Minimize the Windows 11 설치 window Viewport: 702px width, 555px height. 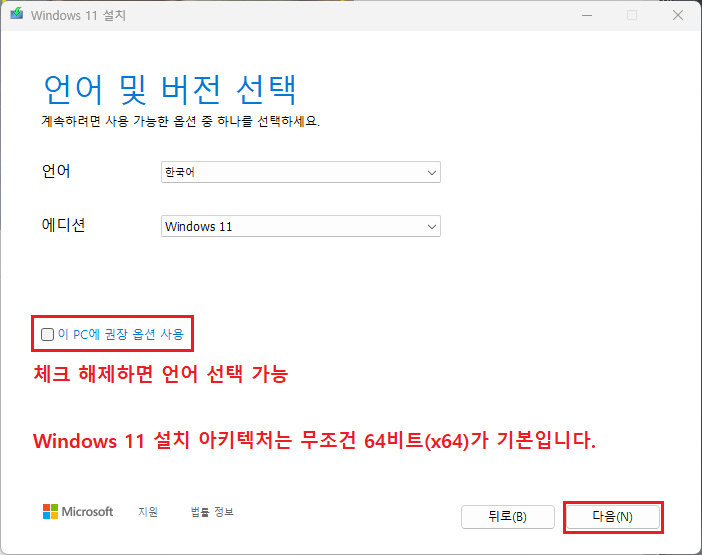(587, 15)
